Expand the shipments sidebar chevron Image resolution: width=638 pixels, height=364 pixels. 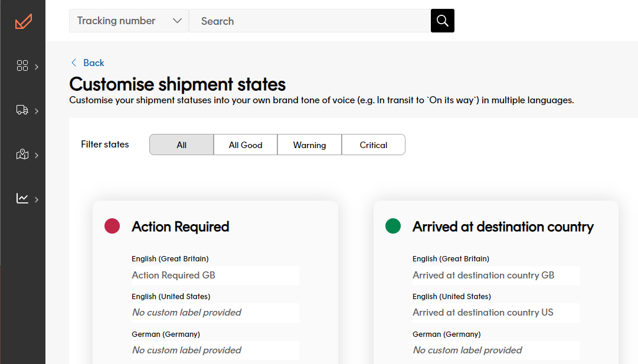pos(35,110)
